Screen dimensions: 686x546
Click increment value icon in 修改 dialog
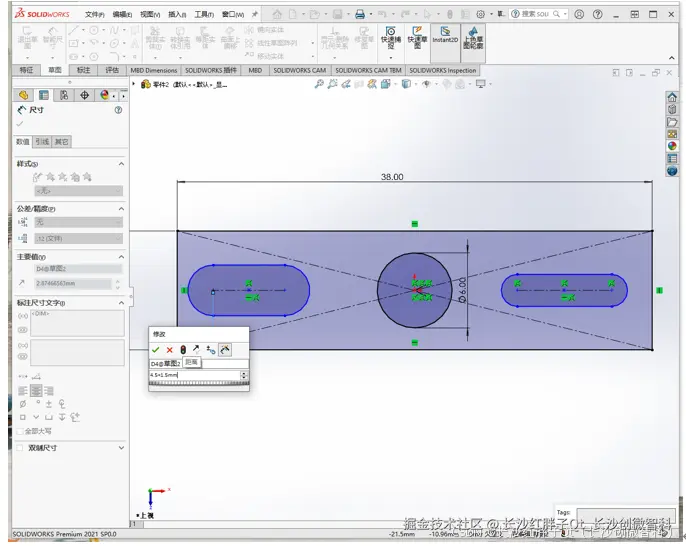[211, 350]
